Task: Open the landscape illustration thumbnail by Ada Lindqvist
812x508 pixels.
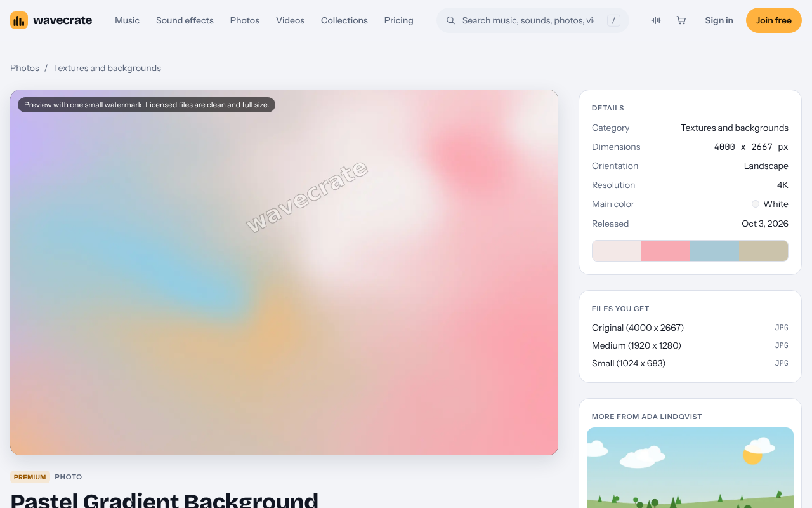Action: click(x=690, y=468)
